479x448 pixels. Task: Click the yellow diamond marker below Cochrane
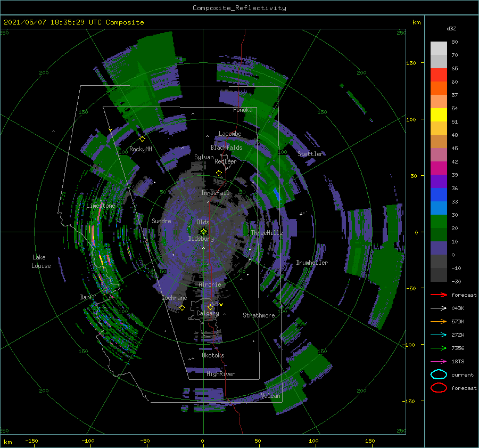[x=183, y=308]
